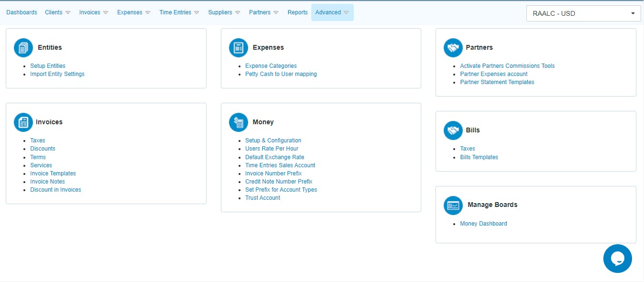
Task: Open the RAALC - USD entity selector
Action: click(583, 13)
